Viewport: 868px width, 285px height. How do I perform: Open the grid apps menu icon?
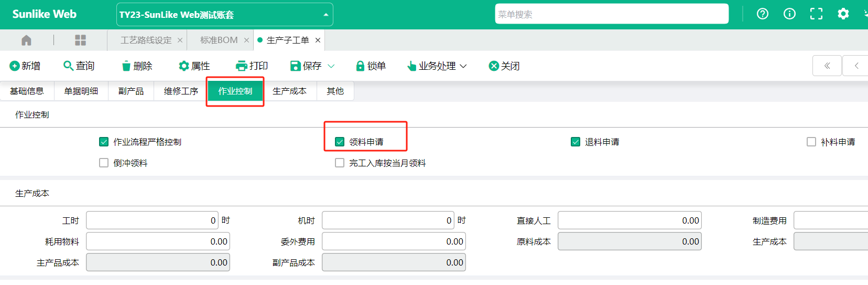[x=80, y=40]
